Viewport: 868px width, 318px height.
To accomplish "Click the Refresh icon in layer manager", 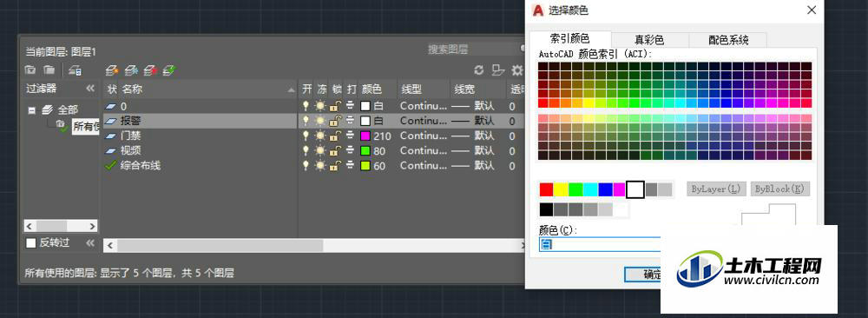I will click(479, 70).
